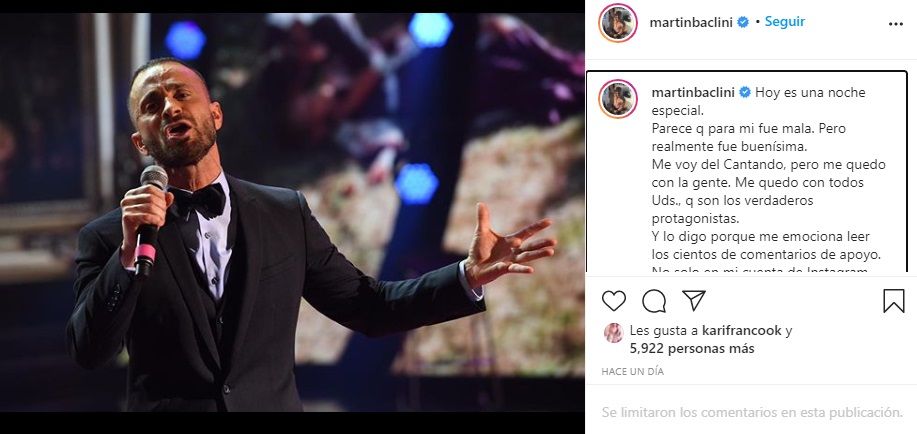View the 5,922 personas más likes list
This screenshot has width=917, height=434.
coord(693,349)
